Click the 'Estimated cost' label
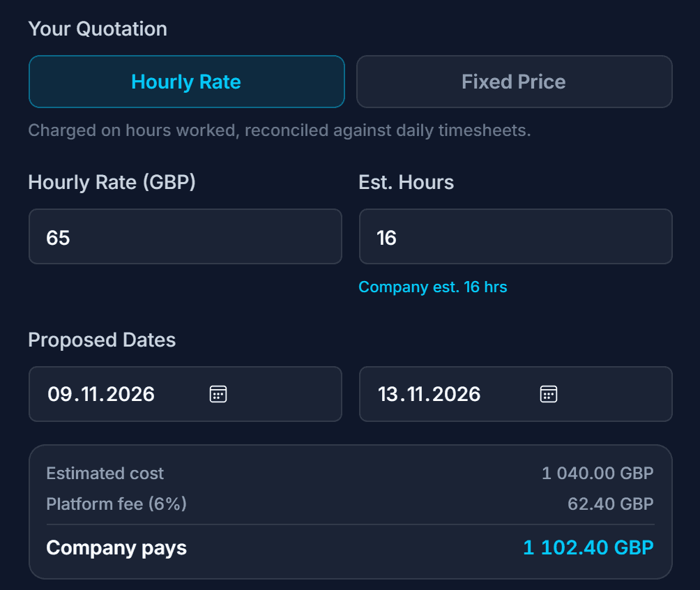 click(105, 473)
